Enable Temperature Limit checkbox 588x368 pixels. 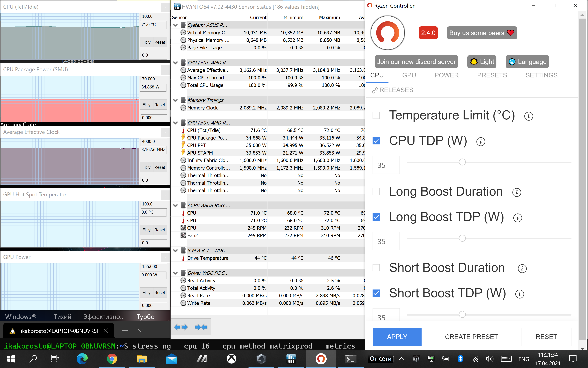tap(376, 115)
